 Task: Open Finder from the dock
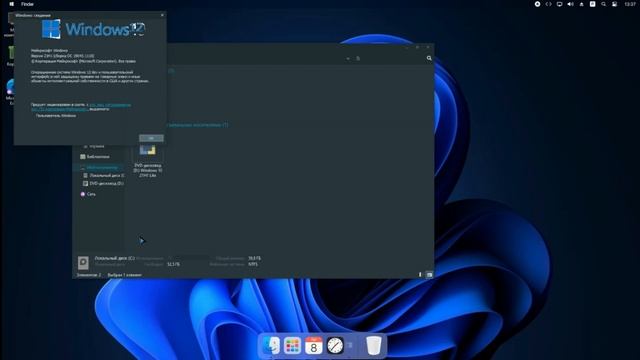[x=271, y=346]
